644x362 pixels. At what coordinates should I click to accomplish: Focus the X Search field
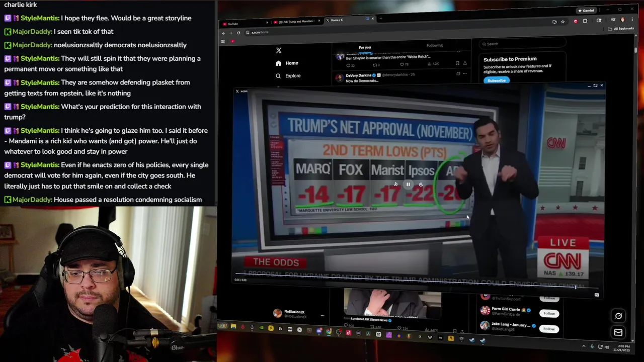(522, 44)
